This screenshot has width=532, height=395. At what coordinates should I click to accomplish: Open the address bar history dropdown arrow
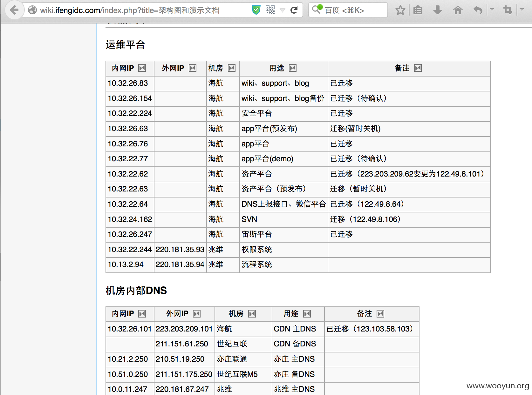(282, 10)
